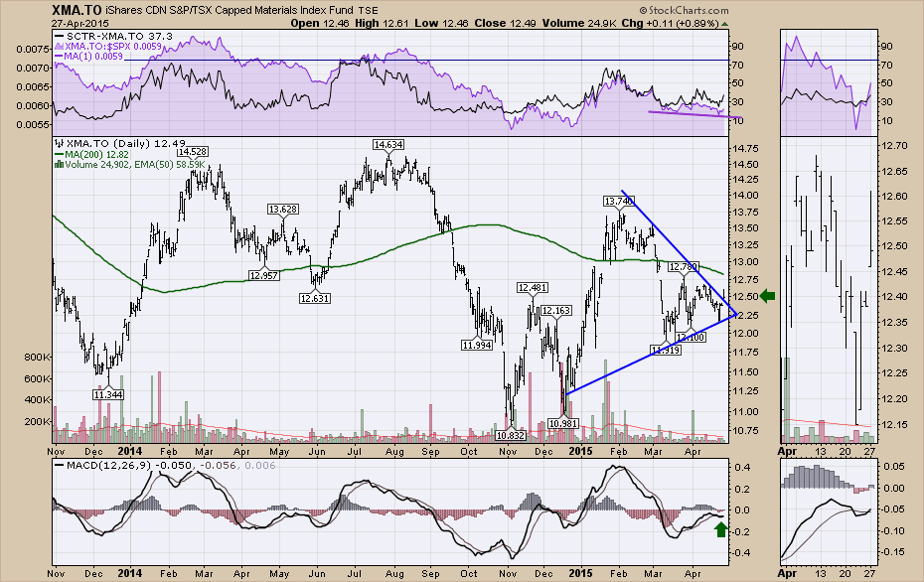Click the 11.344 low price label
The height and width of the screenshot is (582, 924).
coord(108,394)
